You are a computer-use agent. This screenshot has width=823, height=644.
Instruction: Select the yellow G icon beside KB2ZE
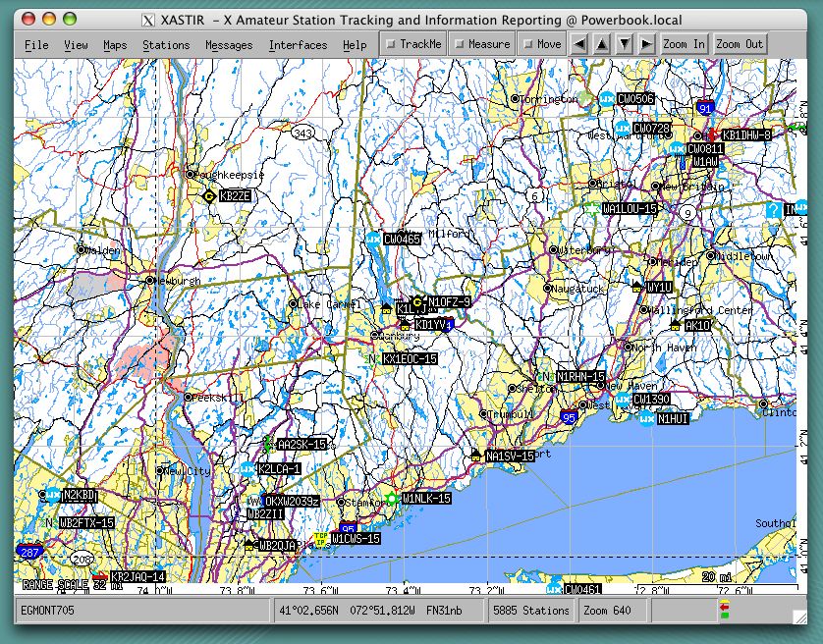[x=209, y=196]
